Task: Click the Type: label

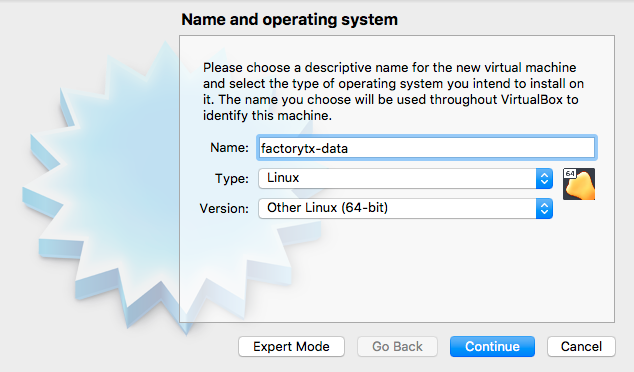Action: pos(232,178)
